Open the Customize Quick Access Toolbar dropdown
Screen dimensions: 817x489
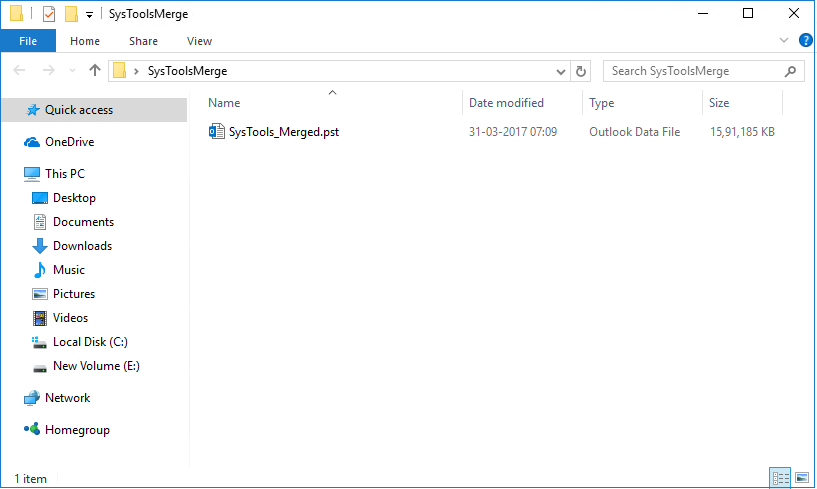[90, 15]
